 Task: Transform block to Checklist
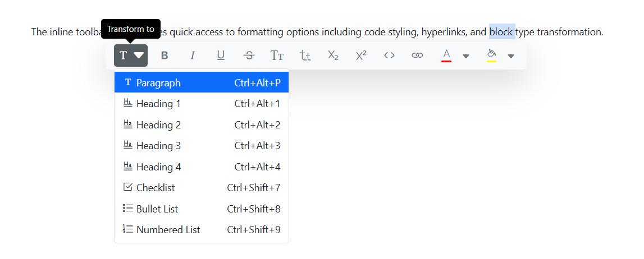pos(201,188)
